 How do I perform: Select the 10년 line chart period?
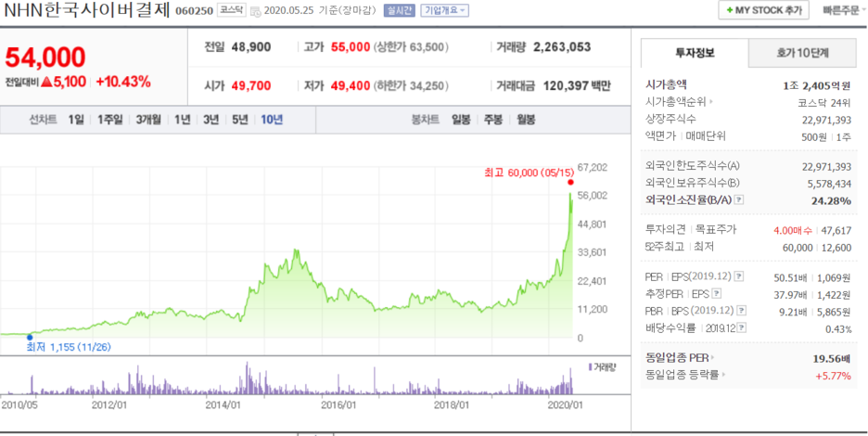tap(272, 120)
